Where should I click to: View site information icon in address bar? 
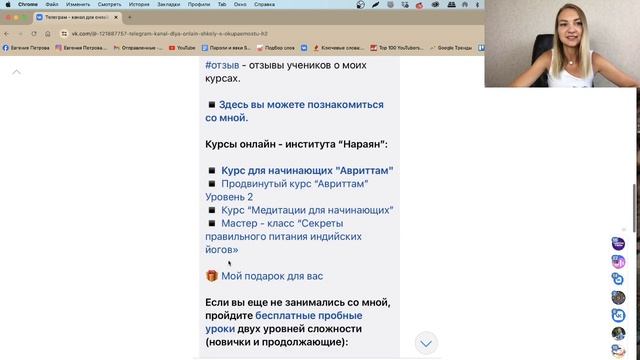64,33
